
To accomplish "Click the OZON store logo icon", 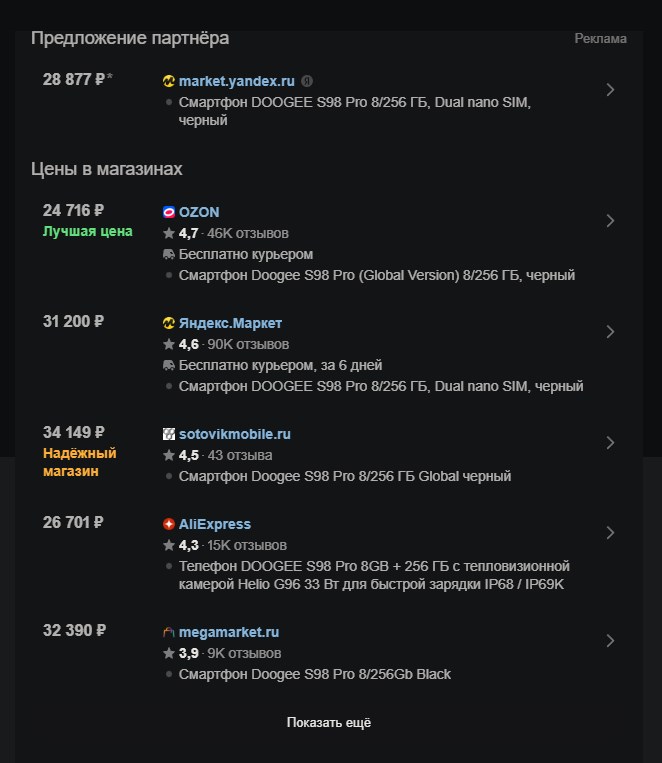I will 168,212.
